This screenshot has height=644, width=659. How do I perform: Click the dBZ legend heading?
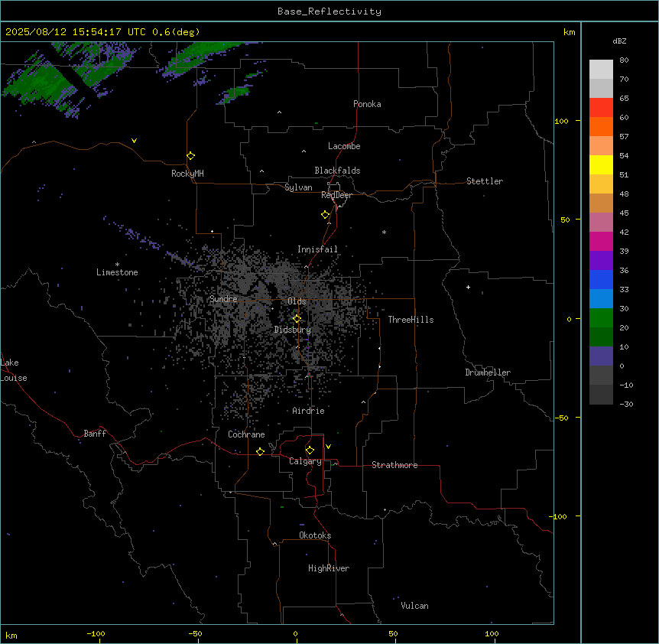[x=619, y=41]
